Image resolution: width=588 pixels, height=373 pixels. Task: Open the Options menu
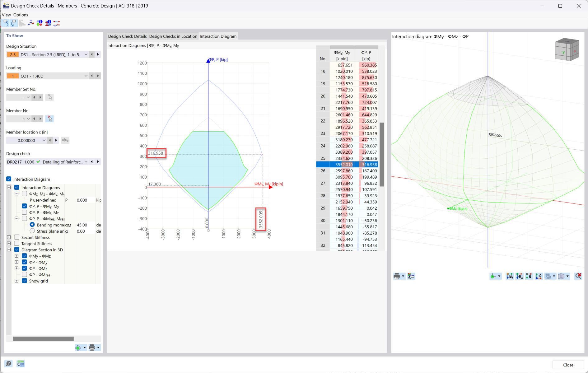click(x=21, y=15)
